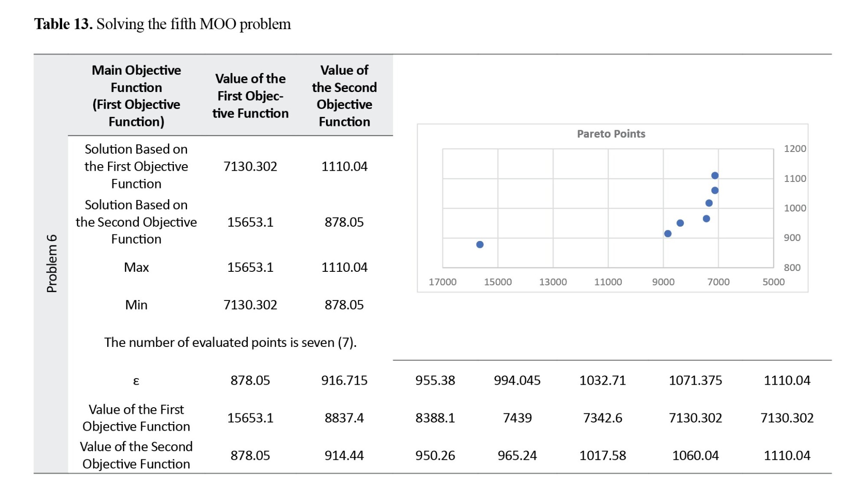Select the ε row label

[136, 381]
